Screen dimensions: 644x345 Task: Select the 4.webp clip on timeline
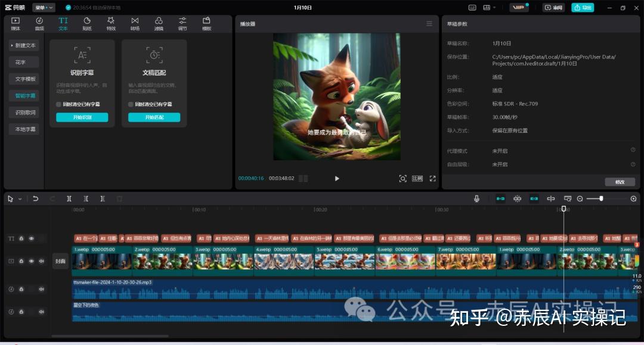284,260
